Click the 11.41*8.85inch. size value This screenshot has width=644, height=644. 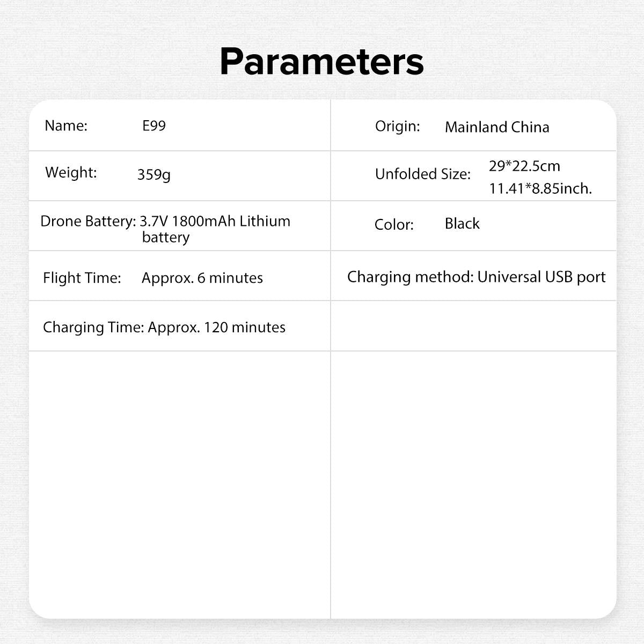[x=540, y=188]
